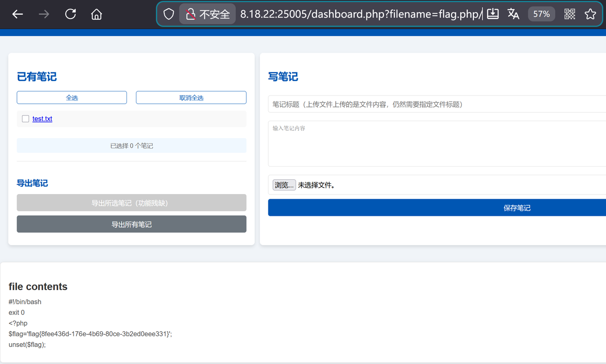The height and width of the screenshot is (364, 606).
Task: Open the shield tracking protection icon
Action: click(169, 14)
